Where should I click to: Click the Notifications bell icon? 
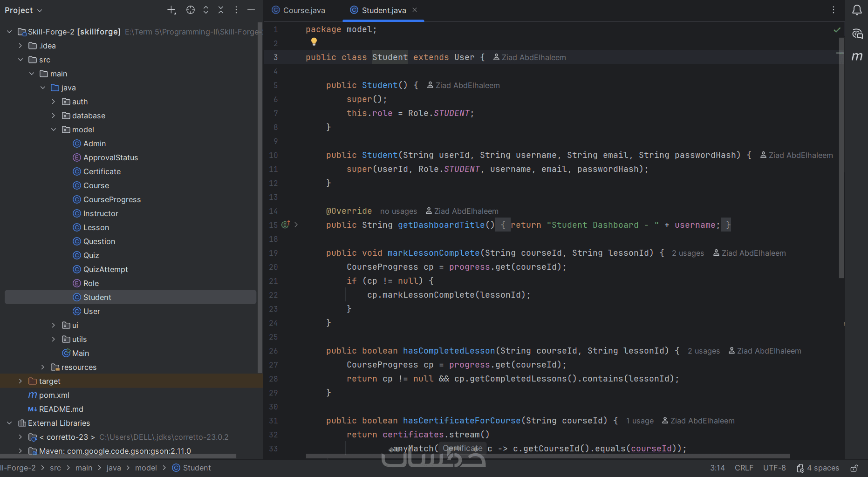(x=857, y=10)
